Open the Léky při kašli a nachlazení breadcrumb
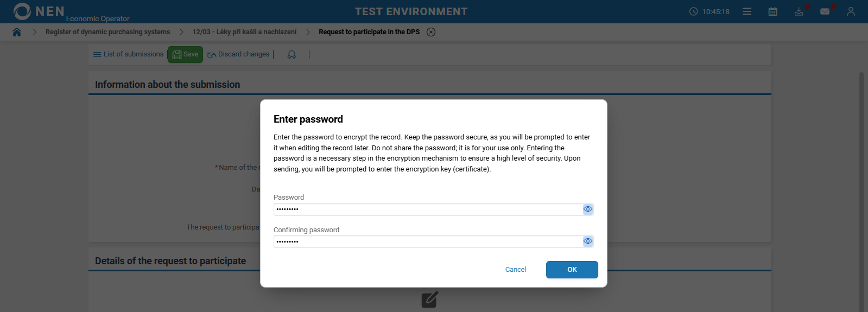The height and width of the screenshot is (312, 868). [244, 32]
